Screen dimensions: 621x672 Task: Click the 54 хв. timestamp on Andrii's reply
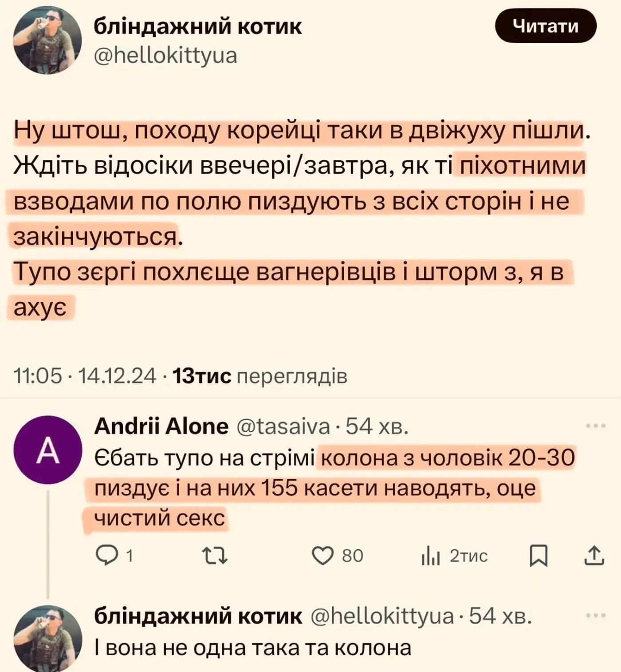[x=377, y=426]
